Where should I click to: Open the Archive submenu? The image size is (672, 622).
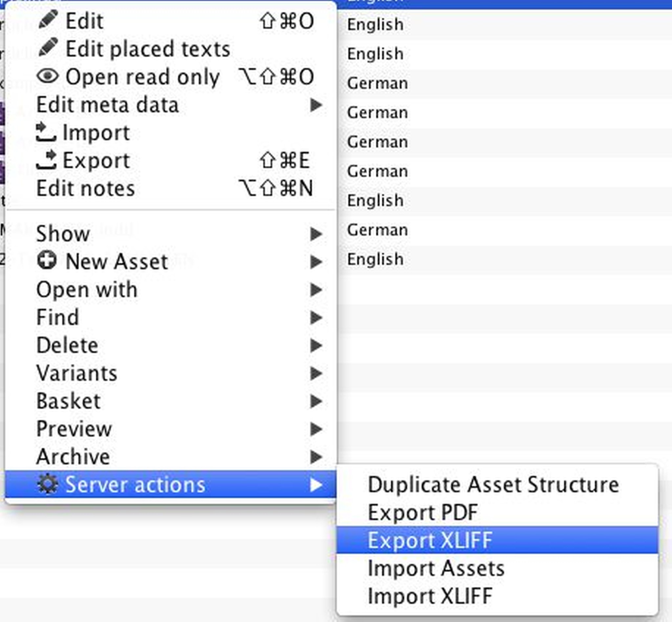73,456
